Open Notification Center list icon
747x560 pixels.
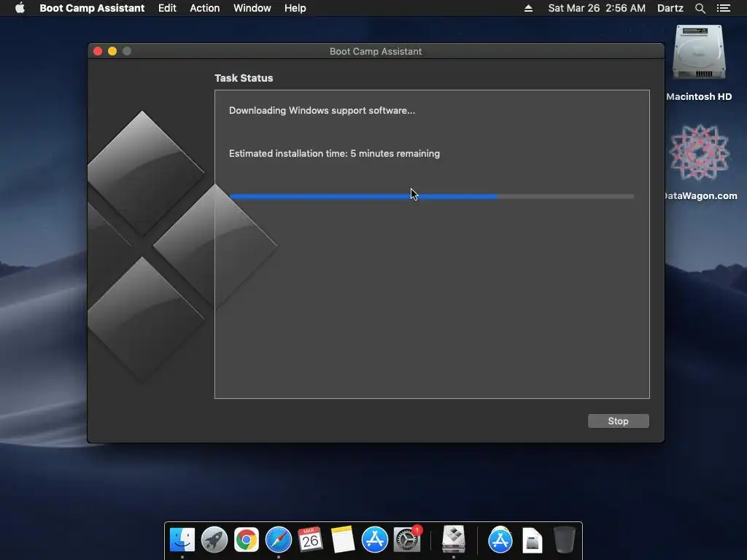[x=723, y=8]
